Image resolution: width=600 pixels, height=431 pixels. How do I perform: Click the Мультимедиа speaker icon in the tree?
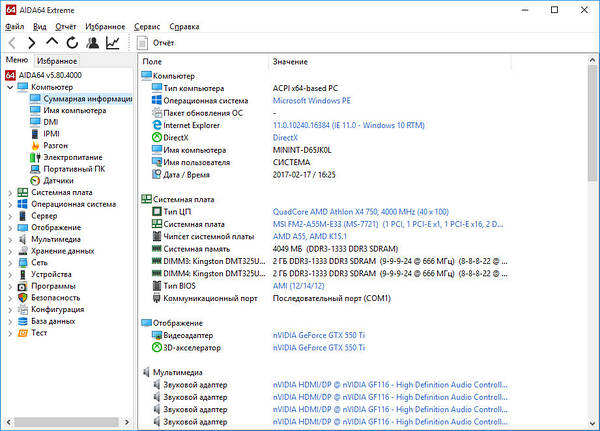pos(23,239)
